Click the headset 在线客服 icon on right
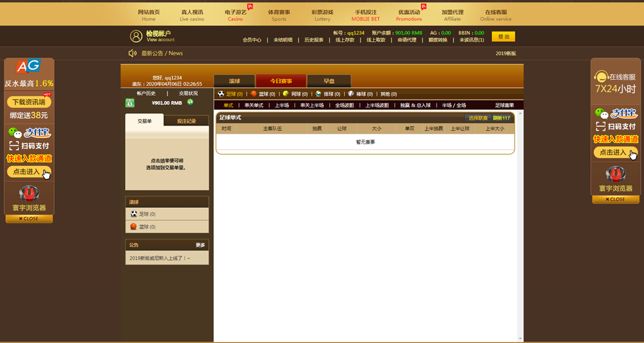The height and width of the screenshot is (343, 644). [601, 77]
